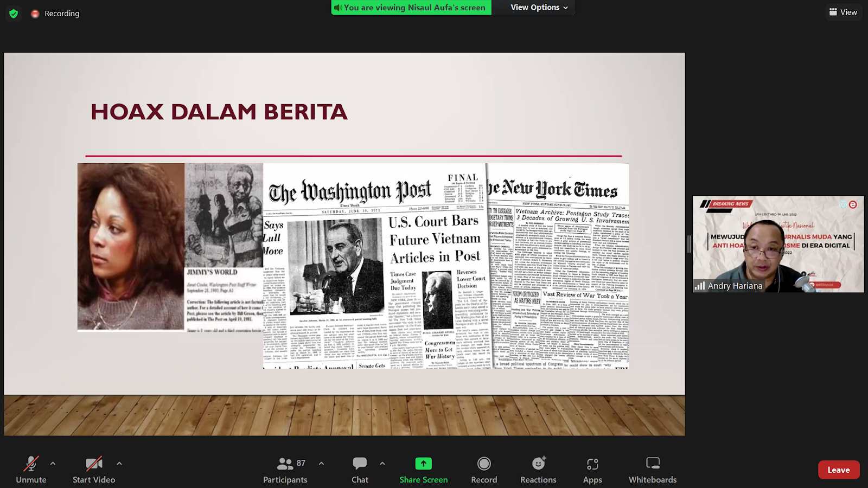Click the video panel divider handle
The height and width of the screenshot is (488, 868).
pyautogui.click(x=689, y=244)
